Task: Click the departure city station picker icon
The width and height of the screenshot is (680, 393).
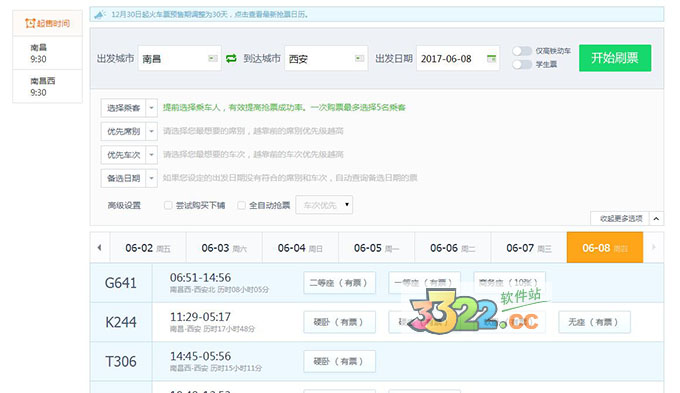Action: coord(212,58)
